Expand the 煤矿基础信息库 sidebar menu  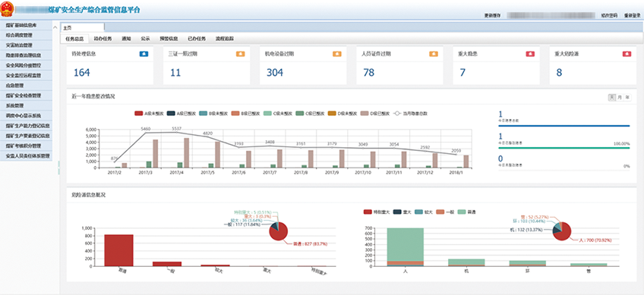(x=27, y=26)
